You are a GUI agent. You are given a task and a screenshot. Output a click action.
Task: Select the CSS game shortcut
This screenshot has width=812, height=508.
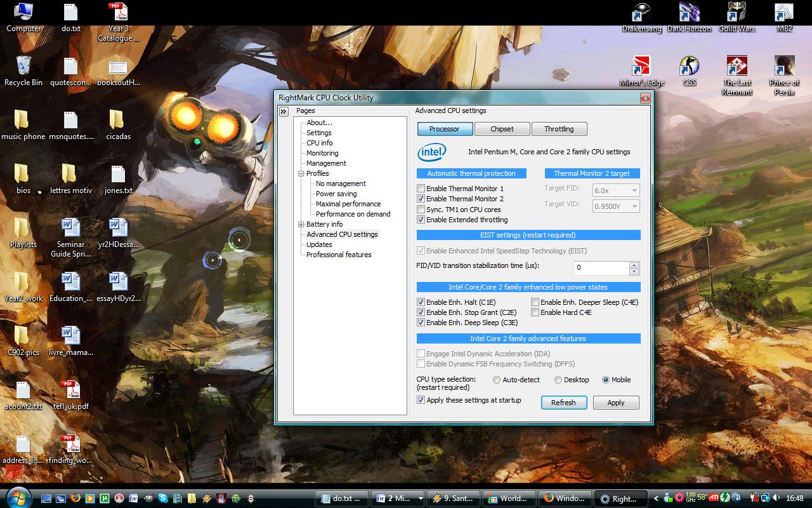(x=690, y=71)
